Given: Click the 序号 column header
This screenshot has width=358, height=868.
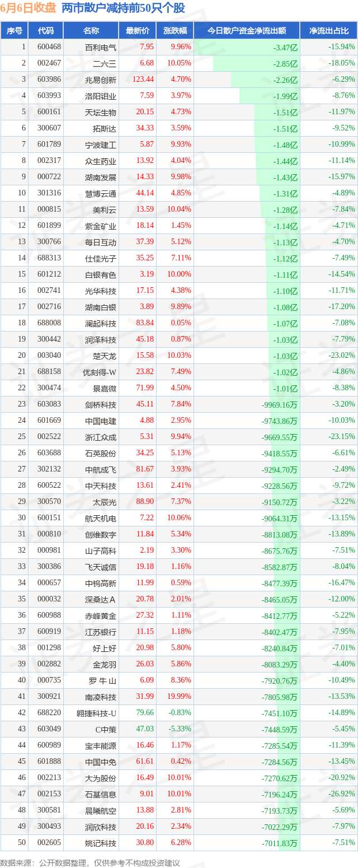Looking at the screenshot, I should tap(14, 31).
